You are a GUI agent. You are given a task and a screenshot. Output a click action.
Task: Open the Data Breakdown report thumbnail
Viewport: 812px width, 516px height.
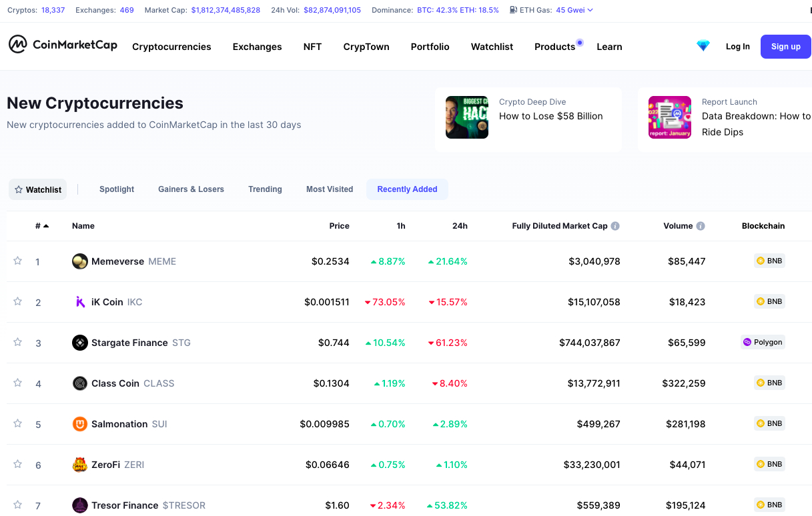(x=670, y=117)
